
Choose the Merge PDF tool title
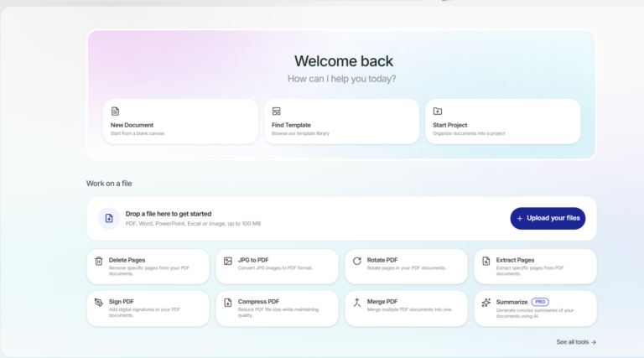(x=382, y=302)
